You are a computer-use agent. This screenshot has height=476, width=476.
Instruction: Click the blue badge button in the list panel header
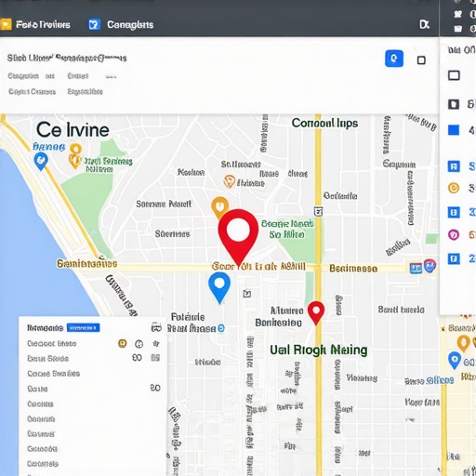point(84,328)
